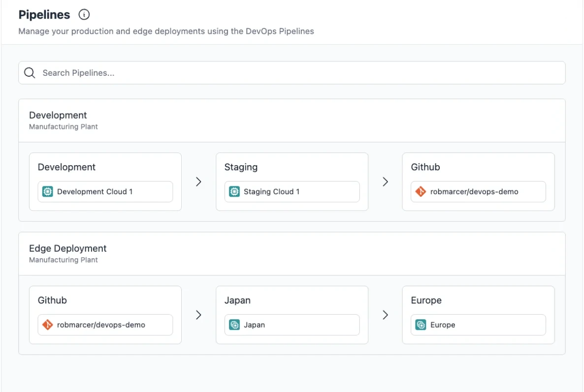The image size is (584, 392).
Task: Click Manufacturing Plant under Development pipeline name
Action: (64, 127)
